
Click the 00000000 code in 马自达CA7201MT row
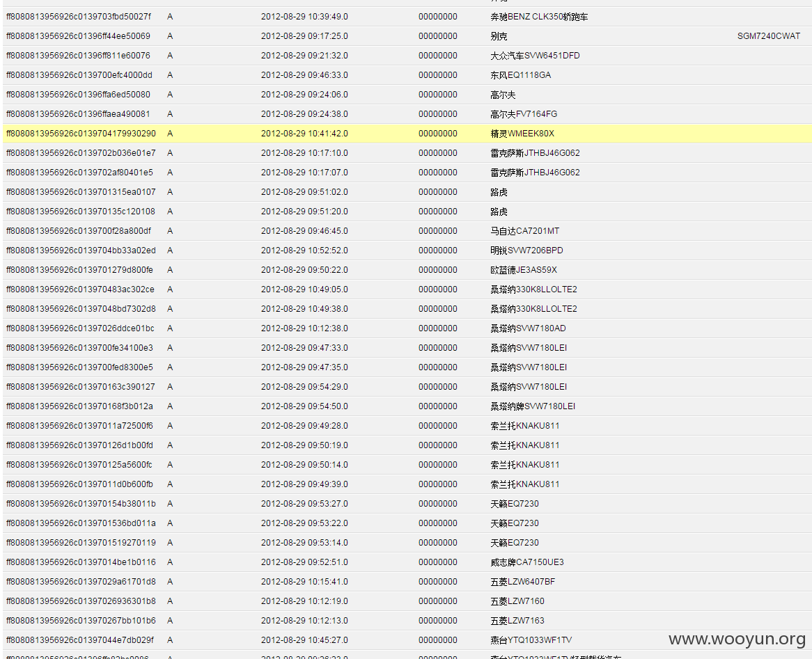point(437,231)
